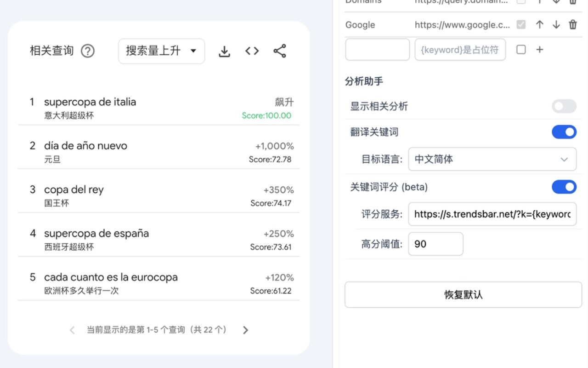
Task: Focus the 高分阈值 input field
Action: (x=435, y=244)
